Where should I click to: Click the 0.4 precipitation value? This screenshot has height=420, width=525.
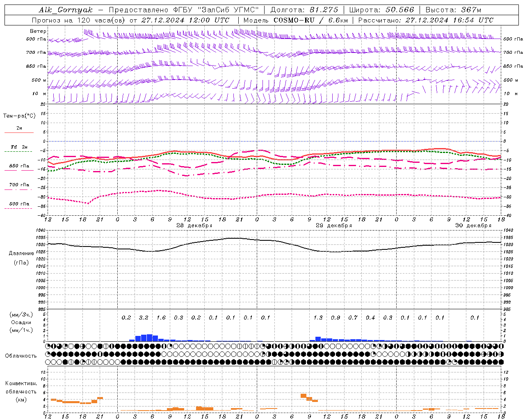370,318
